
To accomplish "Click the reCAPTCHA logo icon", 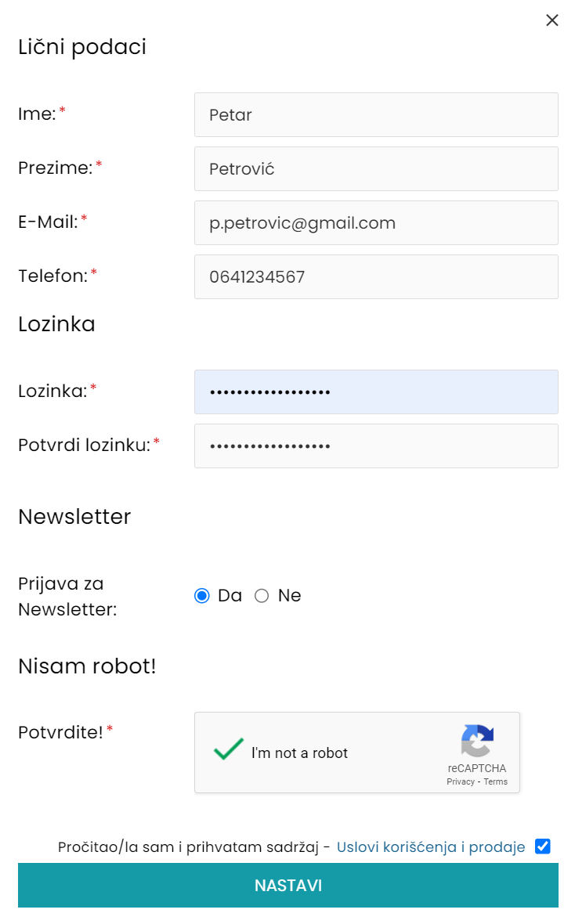I will (x=477, y=742).
